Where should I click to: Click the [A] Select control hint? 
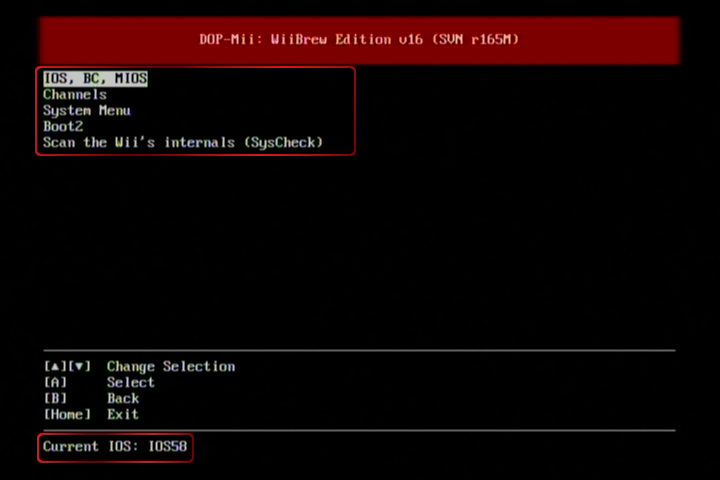coord(99,383)
